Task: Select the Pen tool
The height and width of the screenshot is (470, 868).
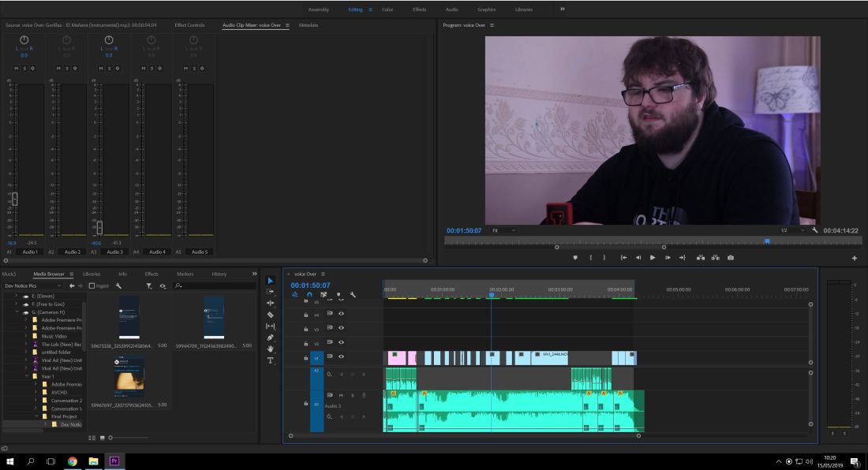Action: (x=271, y=338)
